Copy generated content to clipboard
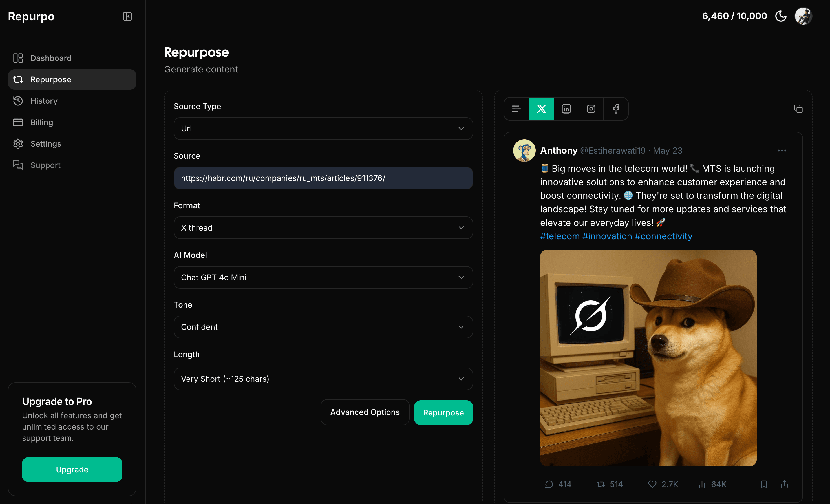Image resolution: width=830 pixels, height=504 pixels. (798, 109)
